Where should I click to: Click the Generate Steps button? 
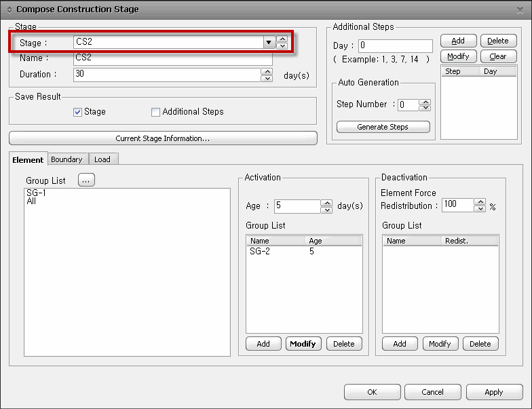point(383,127)
